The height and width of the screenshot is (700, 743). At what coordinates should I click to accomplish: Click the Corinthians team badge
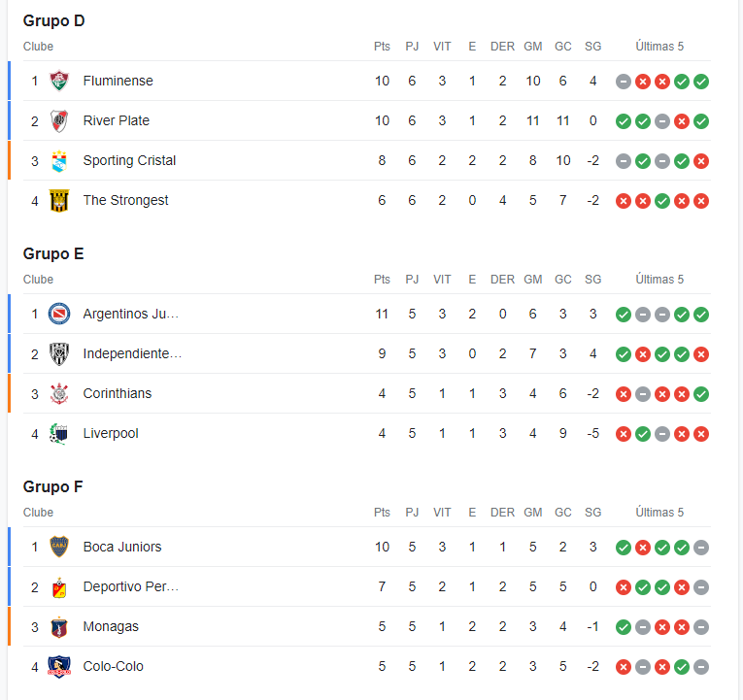pos(59,393)
